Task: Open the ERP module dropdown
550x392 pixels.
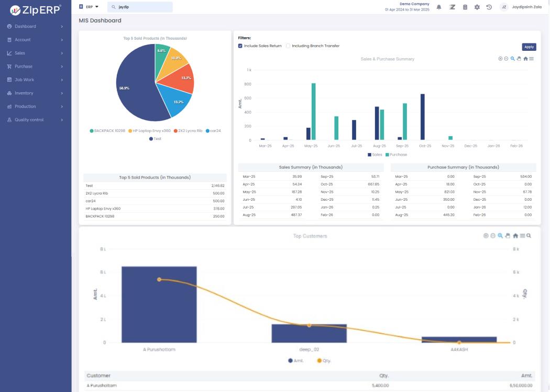Action: pyautogui.click(x=89, y=7)
